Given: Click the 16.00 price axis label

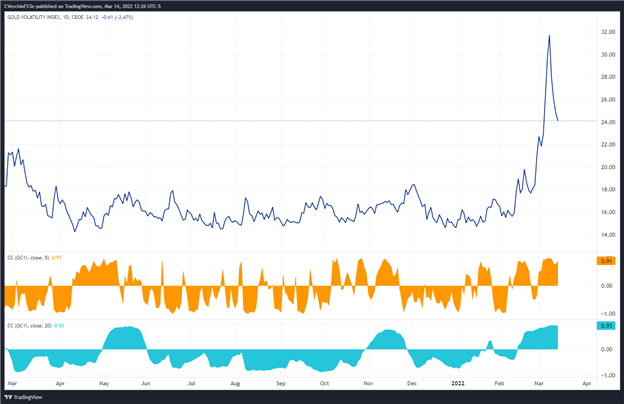Looking at the screenshot, I should (x=608, y=212).
